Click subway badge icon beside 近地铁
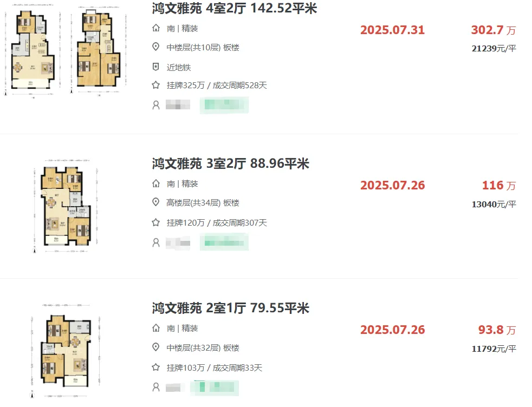 pos(155,67)
